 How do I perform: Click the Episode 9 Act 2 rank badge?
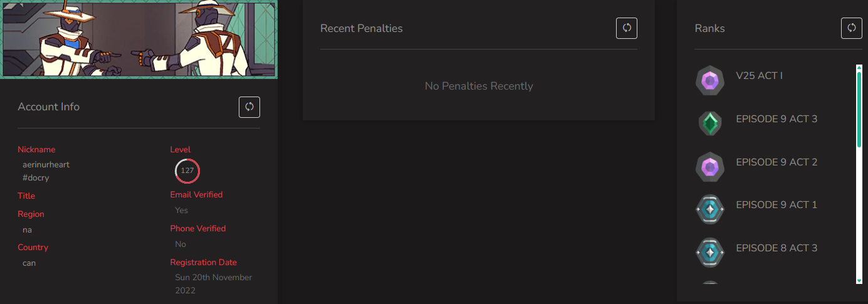tap(710, 167)
